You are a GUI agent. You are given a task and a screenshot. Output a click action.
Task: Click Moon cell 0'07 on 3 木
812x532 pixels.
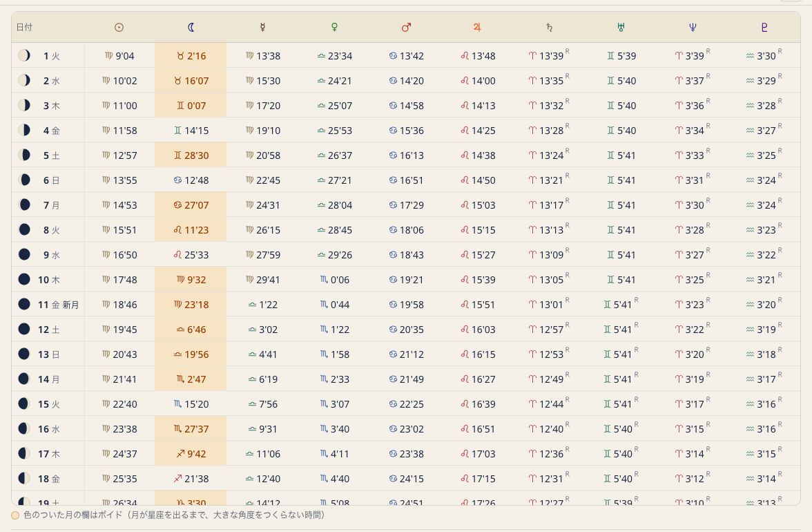click(191, 105)
